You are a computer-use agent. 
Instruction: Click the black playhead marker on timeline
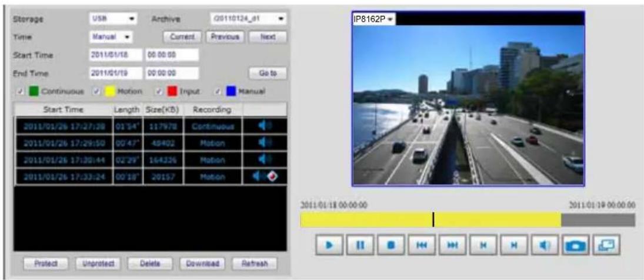coord(433,219)
